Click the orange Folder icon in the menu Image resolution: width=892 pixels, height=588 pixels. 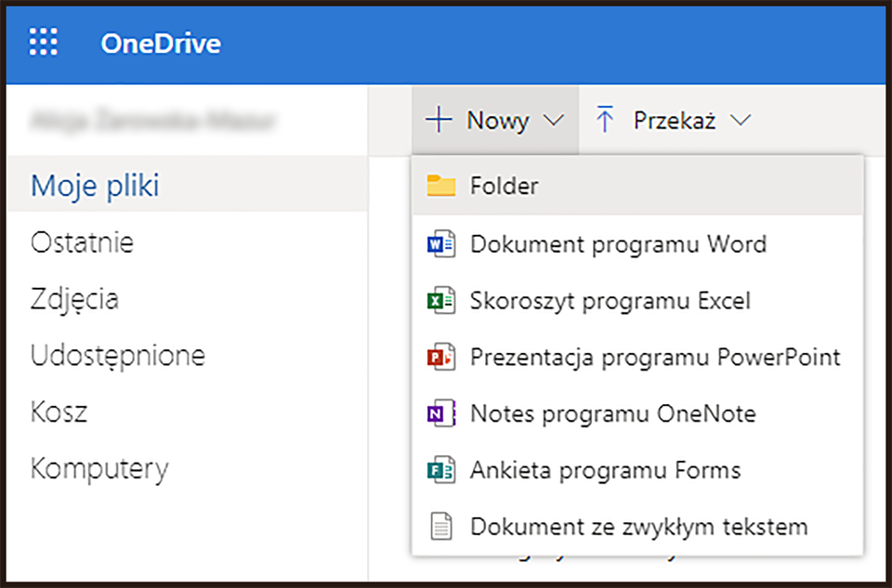441,185
